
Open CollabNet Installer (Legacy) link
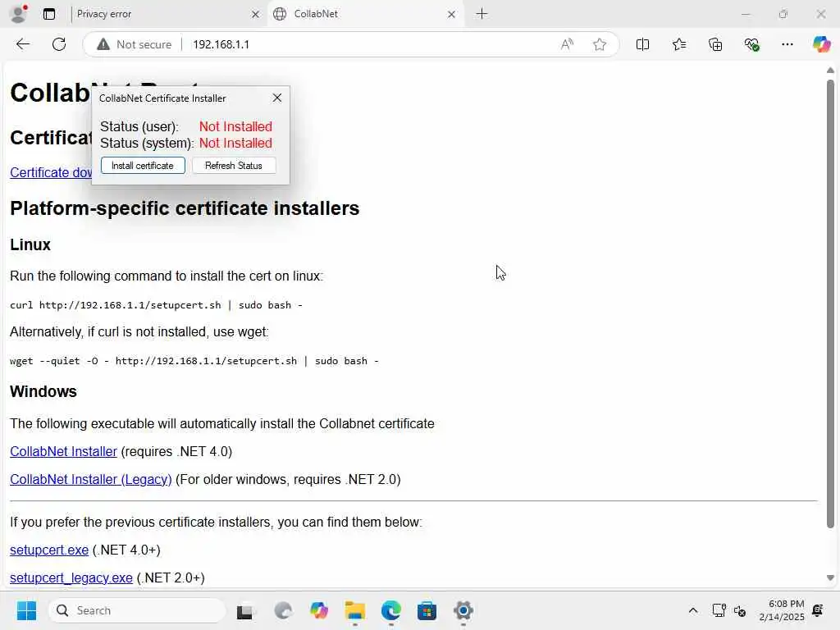click(90, 479)
